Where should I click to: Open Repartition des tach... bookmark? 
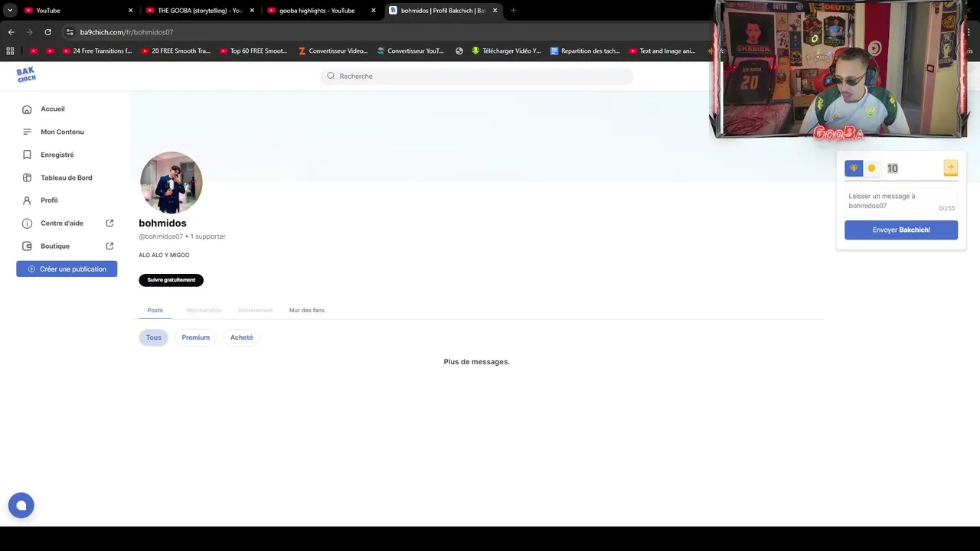[586, 51]
